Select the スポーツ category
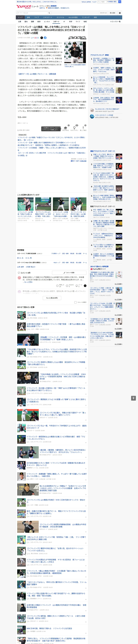Image resolution: width=138 pixels, height=644 pixels. click(56, 21)
